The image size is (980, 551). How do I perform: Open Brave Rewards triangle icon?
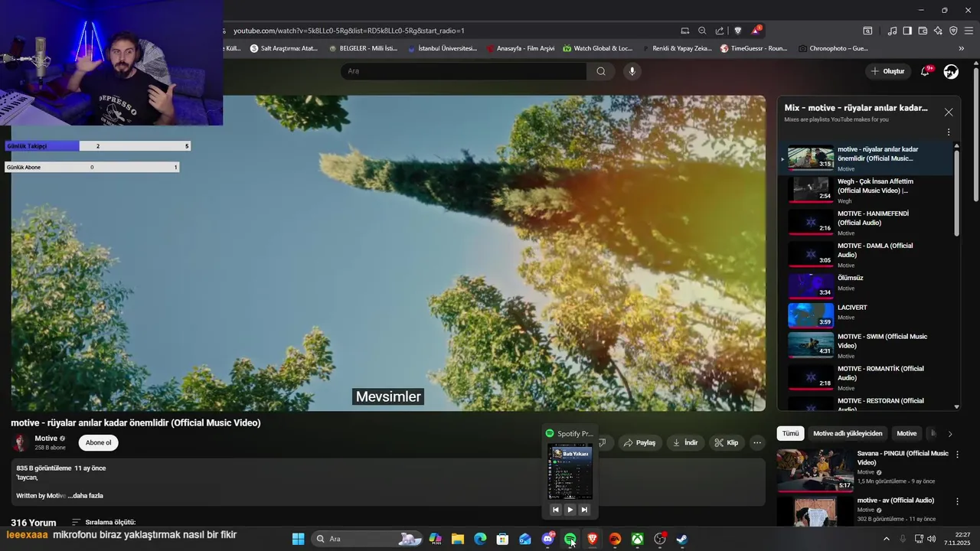point(756,31)
